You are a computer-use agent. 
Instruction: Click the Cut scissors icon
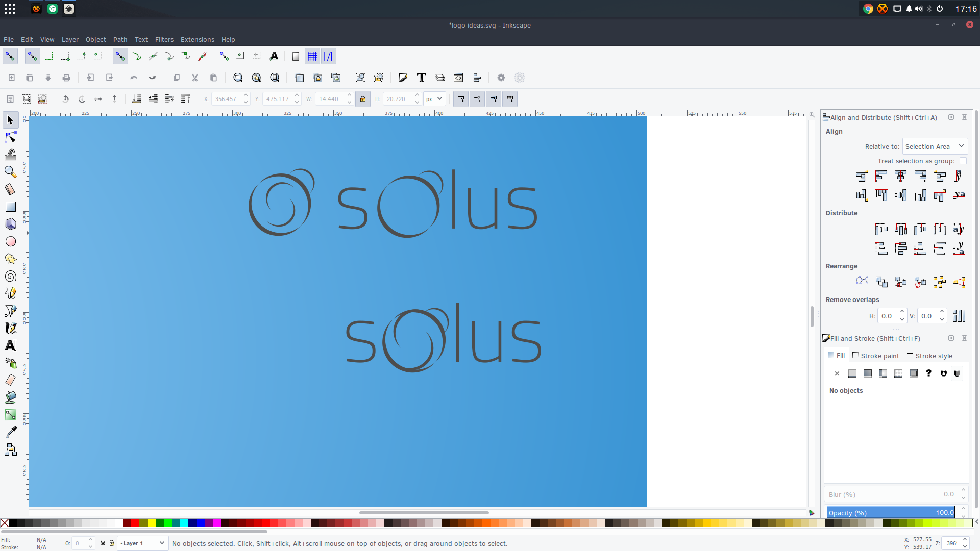[x=195, y=78]
